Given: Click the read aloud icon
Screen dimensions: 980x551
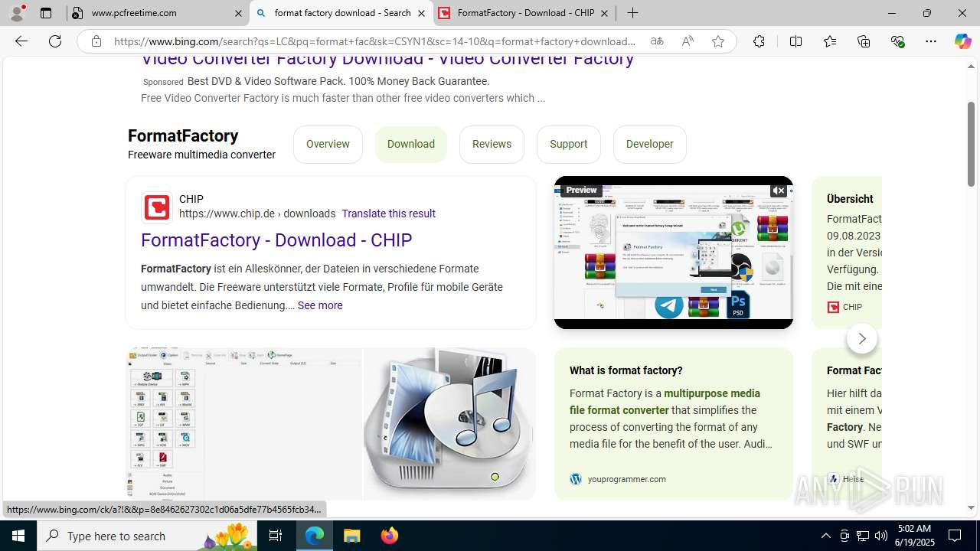Looking at the screenshot, I should [688, 41].
